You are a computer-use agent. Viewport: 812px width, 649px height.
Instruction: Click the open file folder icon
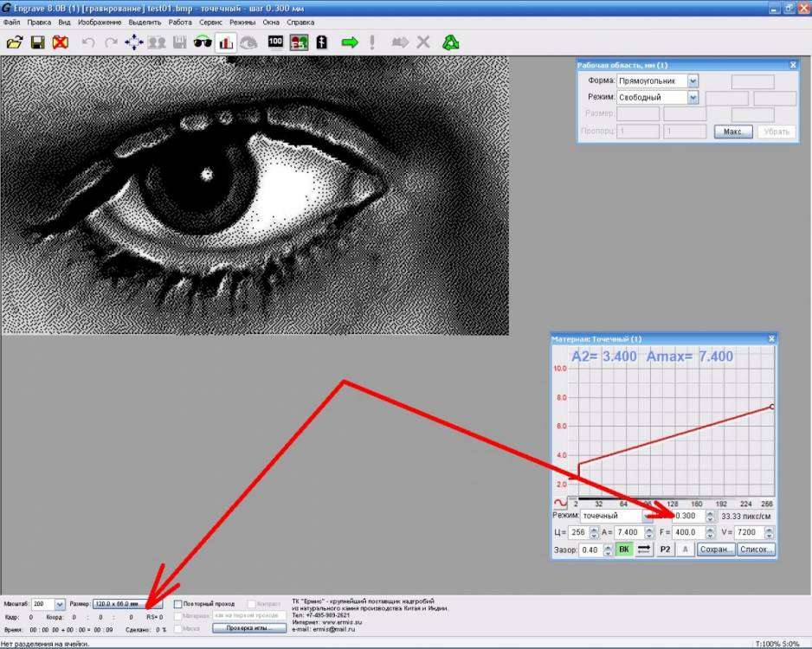(15, 42)
